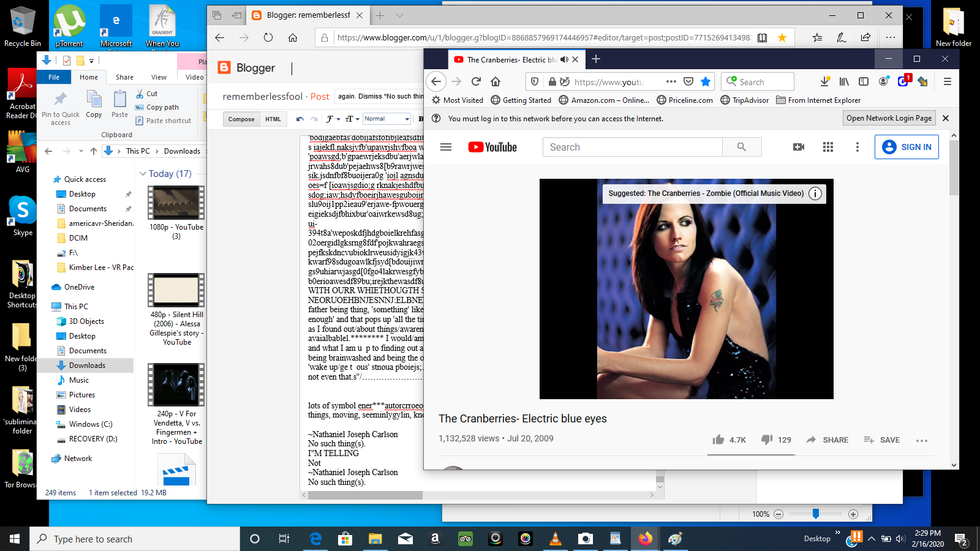This screenshot has width=980, height=551.
Task: Open Firefox account avatar icon
Action: pos(883,81)
